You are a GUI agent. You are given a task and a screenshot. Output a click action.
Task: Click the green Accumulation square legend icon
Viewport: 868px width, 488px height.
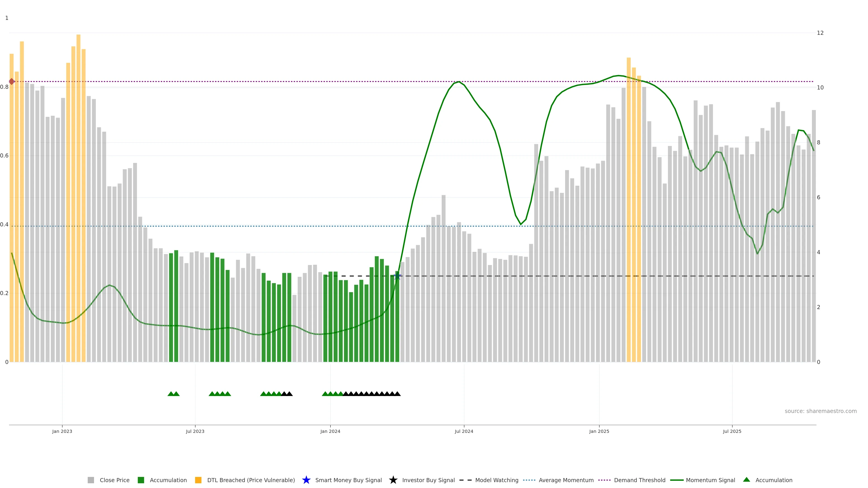(x=141, y=480)
